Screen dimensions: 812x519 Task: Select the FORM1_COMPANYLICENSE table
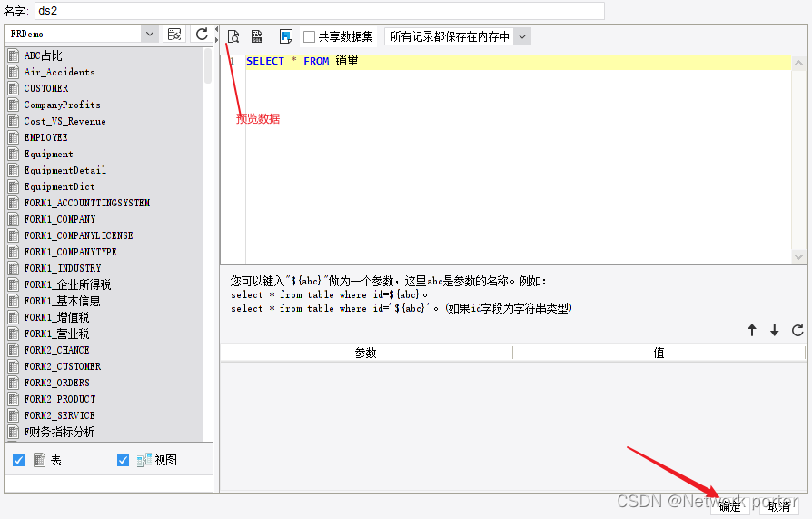[79, 235]
